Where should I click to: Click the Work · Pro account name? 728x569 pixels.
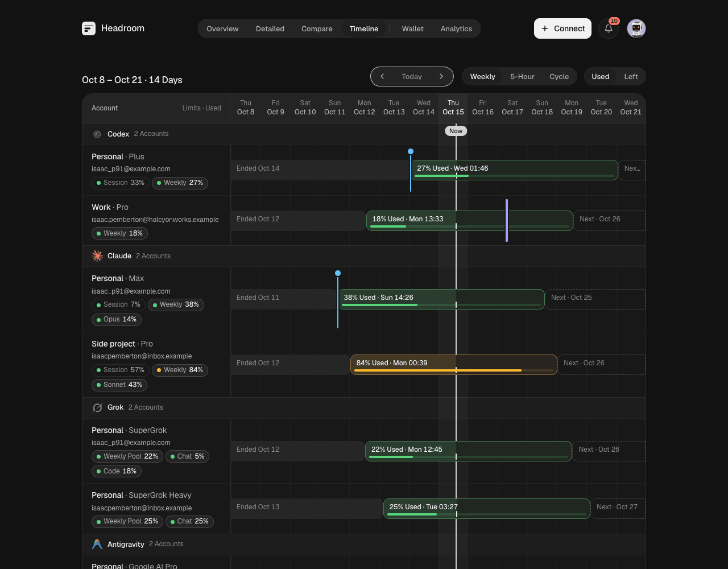click(110, 207)
